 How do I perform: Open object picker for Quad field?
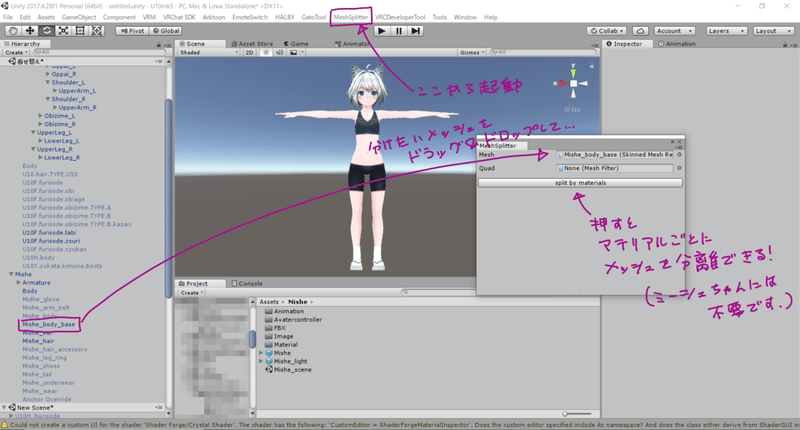679,168
